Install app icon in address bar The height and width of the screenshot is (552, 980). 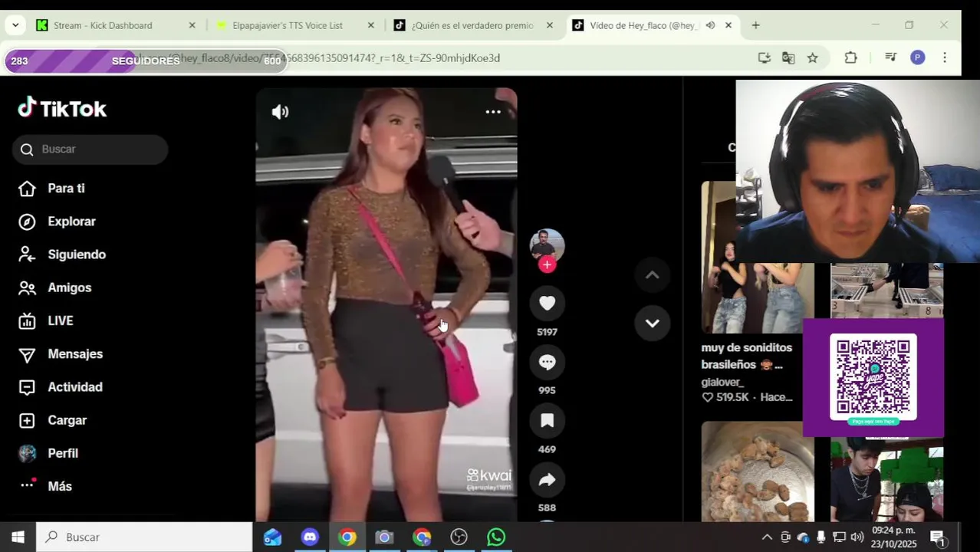[764, 58]
